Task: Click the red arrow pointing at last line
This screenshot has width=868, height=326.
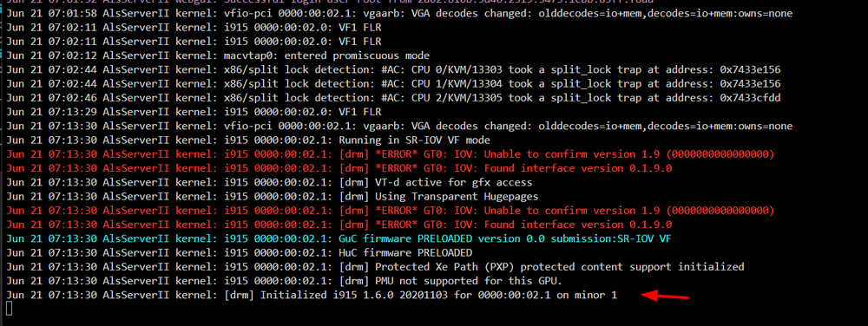Action: pyautogui.click(x=664, y=297)
